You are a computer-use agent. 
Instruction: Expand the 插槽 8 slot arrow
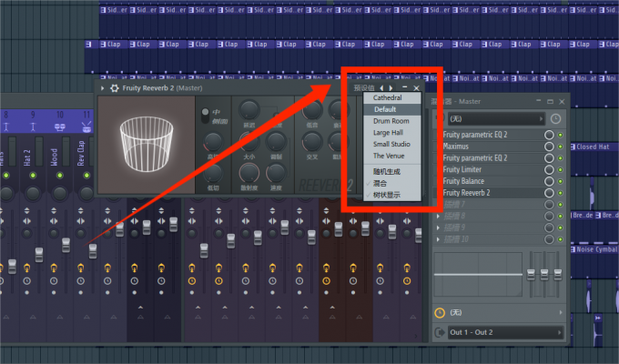click(x=438, y=216)
